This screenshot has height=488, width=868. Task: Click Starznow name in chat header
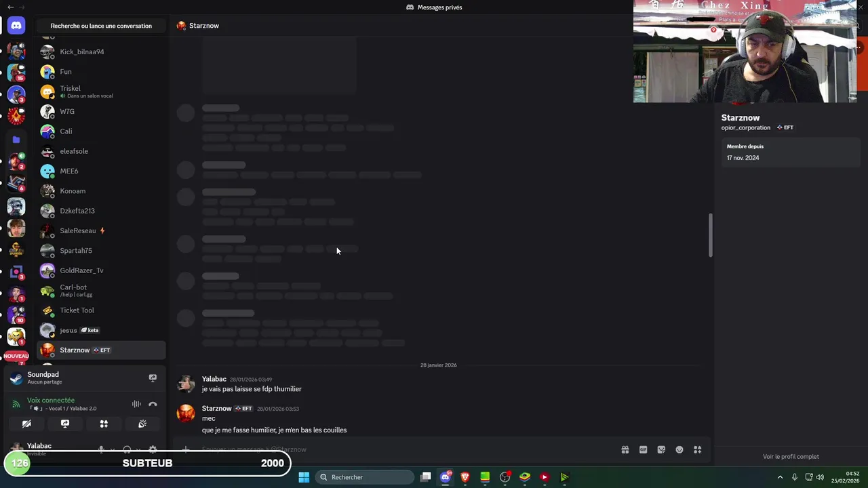(x=204, y=26)
